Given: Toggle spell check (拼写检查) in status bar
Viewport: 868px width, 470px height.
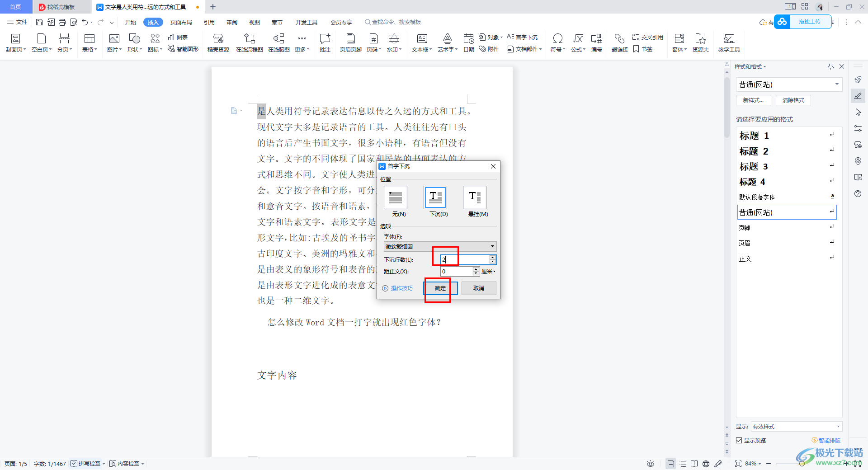Looking at the screenshot, I should pos(85,464).
